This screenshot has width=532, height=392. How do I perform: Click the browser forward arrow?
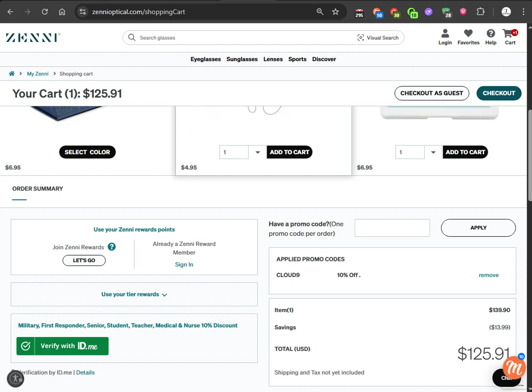27,12
